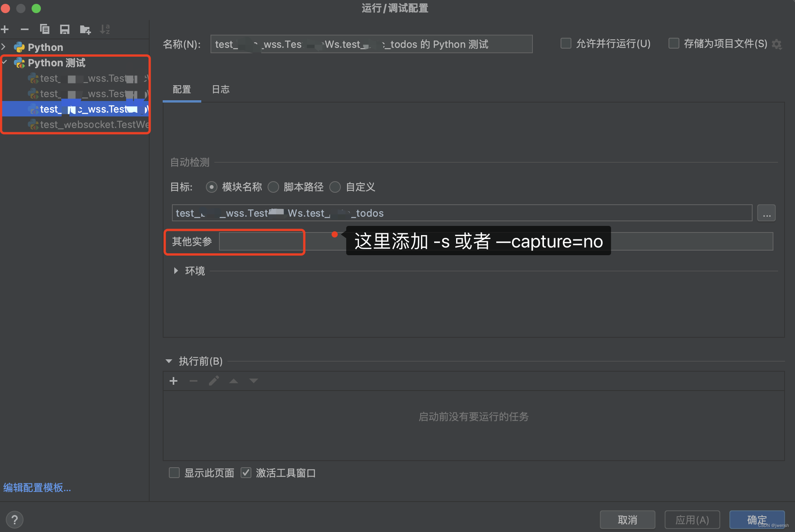
Task: Browse for target with ellipsis button
Action: pyautogui.click(x=766, y=213)
